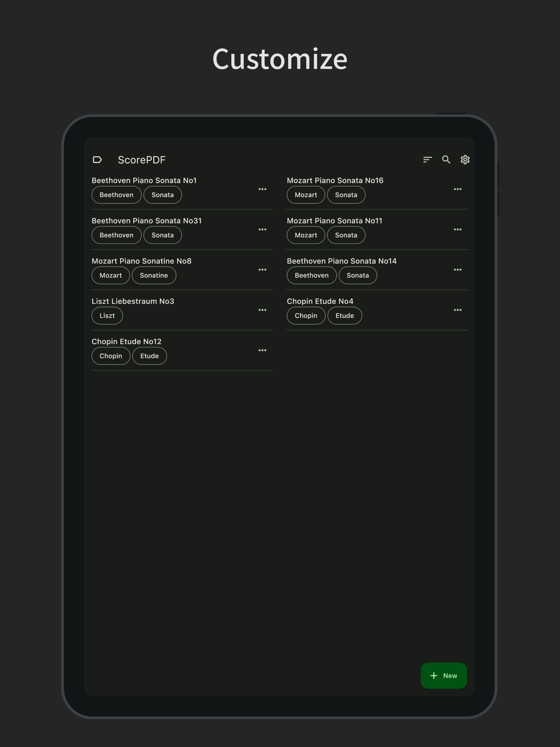The height and width of the screenshot is (747, 560).
Task: Click the sort list icon
Action: coord(427,160)
